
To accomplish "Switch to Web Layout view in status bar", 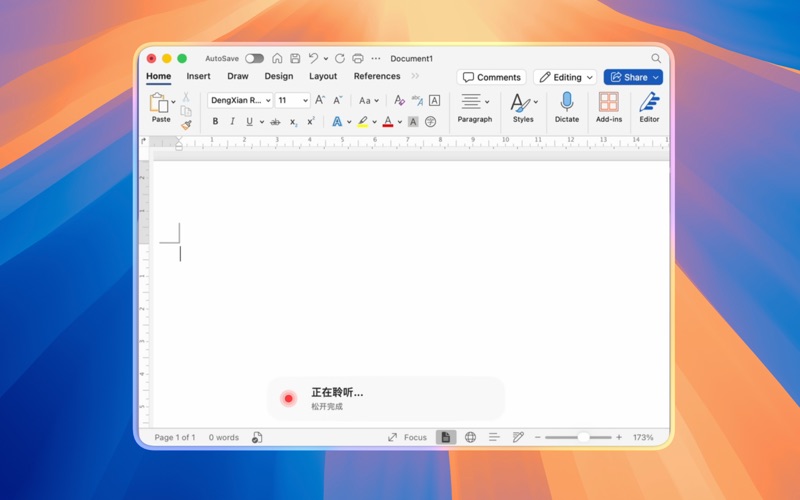I will (x=470, y=438).
